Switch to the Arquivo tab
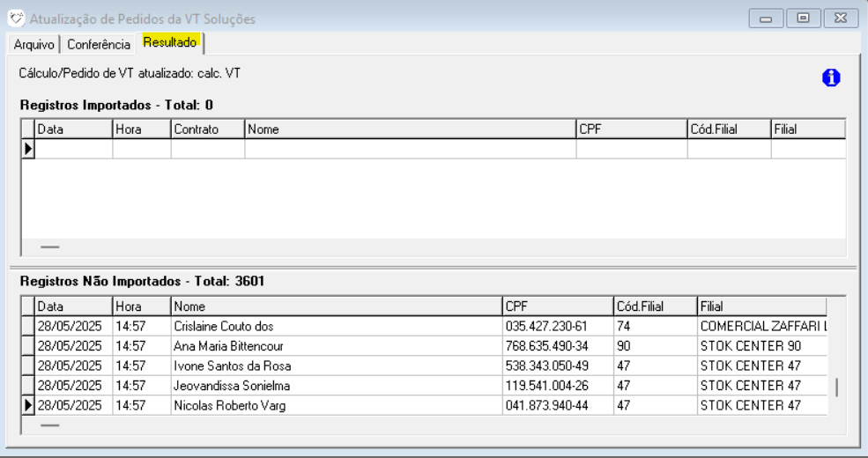Viewport: 868px width, 458px height. 33,45
